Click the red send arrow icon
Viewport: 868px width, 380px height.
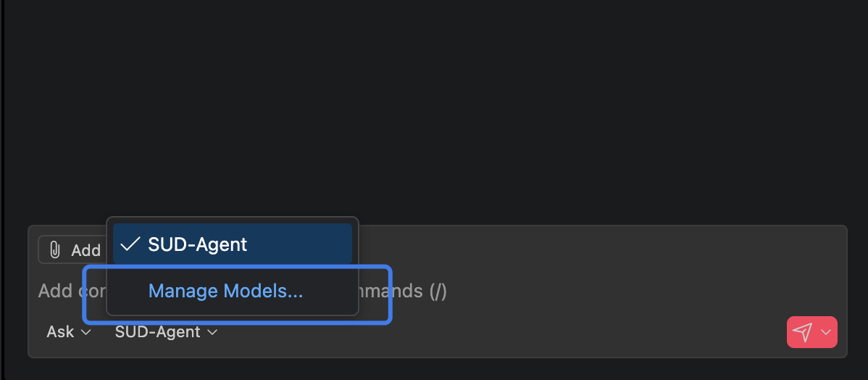coord(802,332)
